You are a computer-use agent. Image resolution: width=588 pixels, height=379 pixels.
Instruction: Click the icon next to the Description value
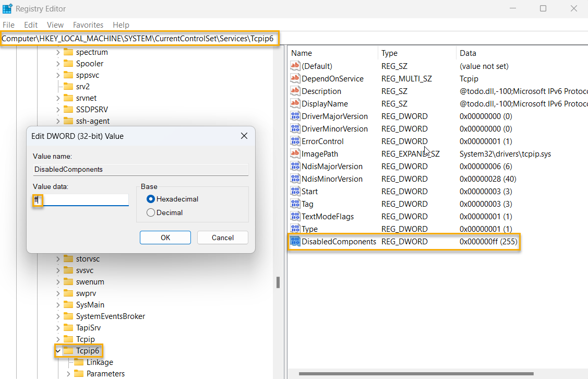point(295,91)
